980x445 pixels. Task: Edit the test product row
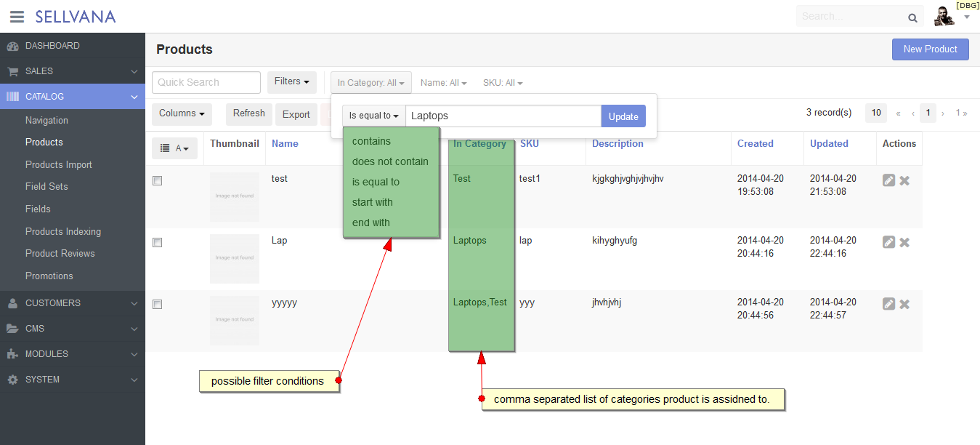click(888, 180)
